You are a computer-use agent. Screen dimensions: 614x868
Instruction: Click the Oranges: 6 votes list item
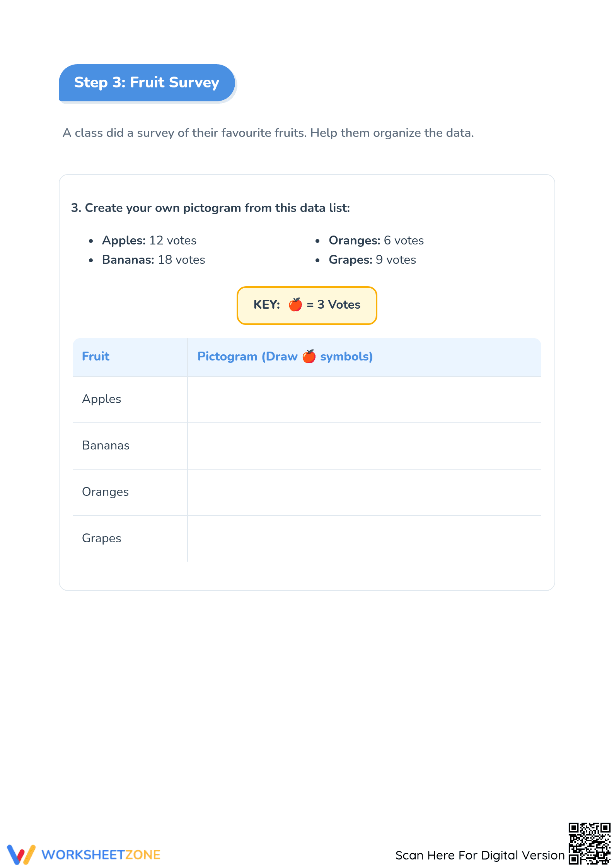coord(376,241)
